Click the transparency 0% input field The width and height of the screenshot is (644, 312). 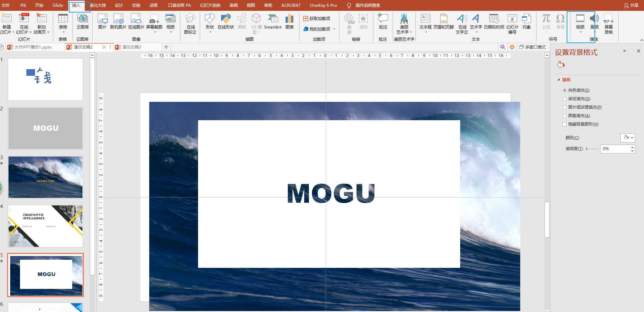point(615,149)
